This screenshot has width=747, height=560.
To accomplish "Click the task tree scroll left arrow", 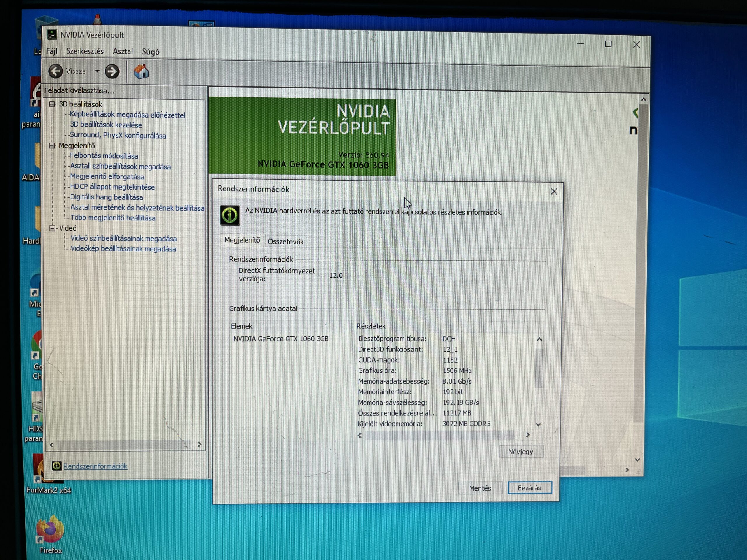I will [x=52, y=445].
